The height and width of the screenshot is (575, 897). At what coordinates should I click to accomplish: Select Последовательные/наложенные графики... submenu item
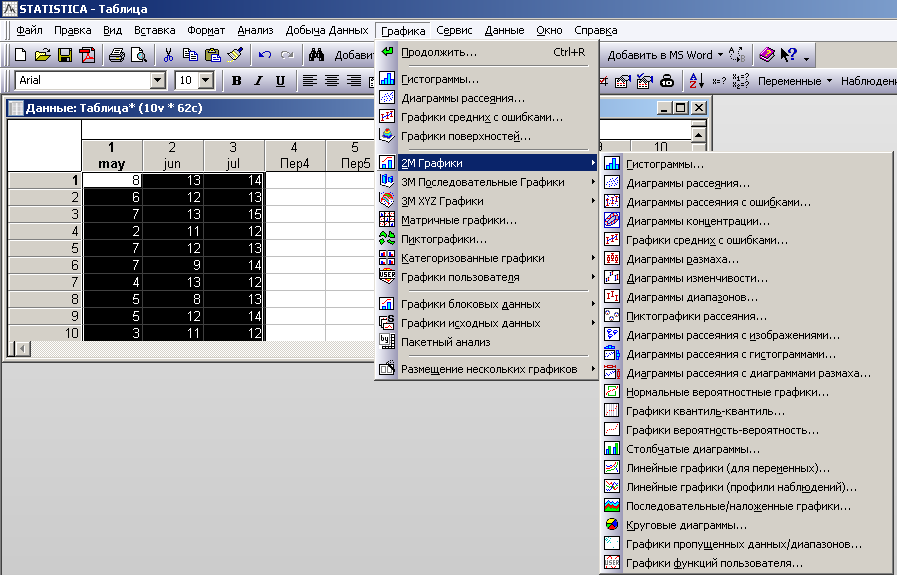[746, 506]
